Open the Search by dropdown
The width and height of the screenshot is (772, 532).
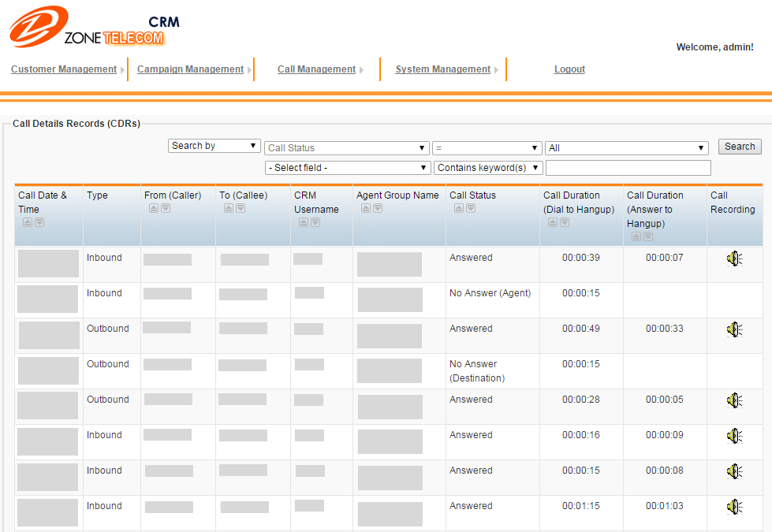(214, 146)
